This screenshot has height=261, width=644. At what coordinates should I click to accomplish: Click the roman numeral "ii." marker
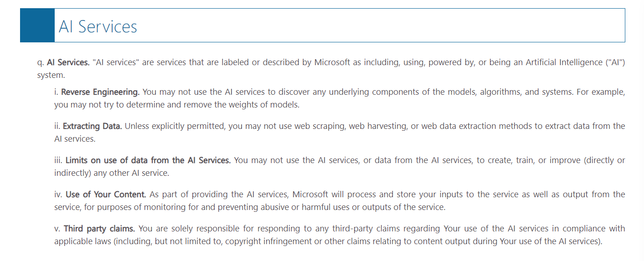tap(57, 126)
